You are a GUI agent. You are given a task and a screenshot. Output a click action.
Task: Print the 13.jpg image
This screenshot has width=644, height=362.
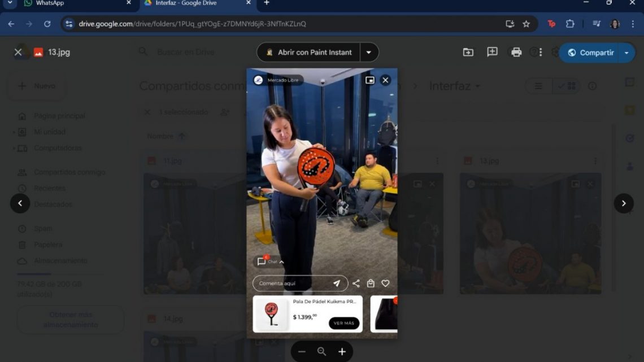[516, 51]
